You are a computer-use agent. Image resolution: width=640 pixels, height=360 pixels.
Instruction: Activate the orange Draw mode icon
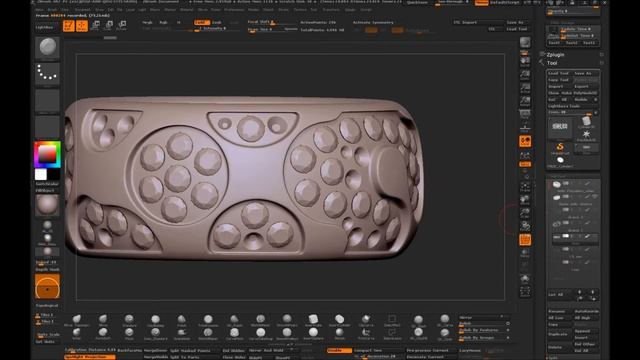coord(82,26)
